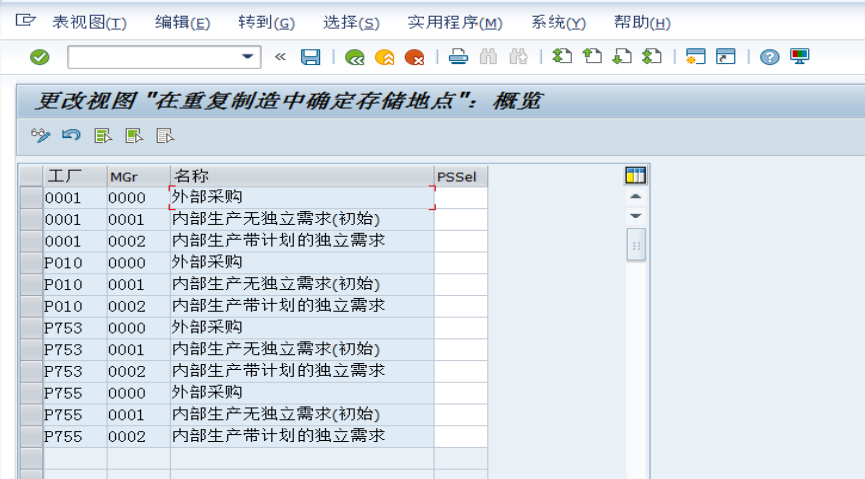Click the 工厂 column header
The image size is (865, 479).
pos(75,176)
